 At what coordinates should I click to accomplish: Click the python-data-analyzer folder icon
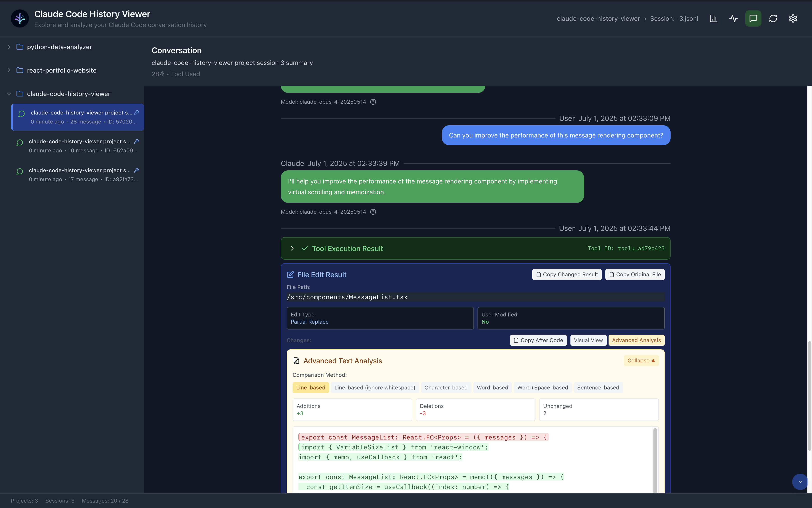point(20,47)
